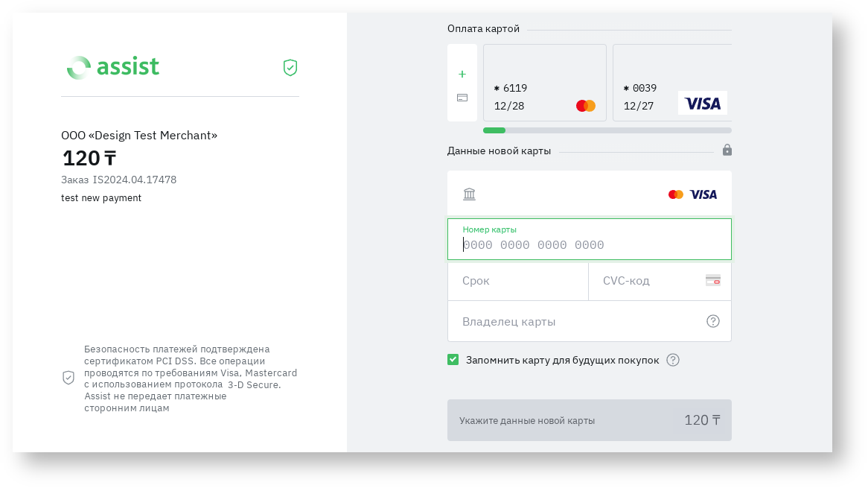Click the expiry date Срок field
This screenshot has width=868, height=488.
tap(517, 281)
